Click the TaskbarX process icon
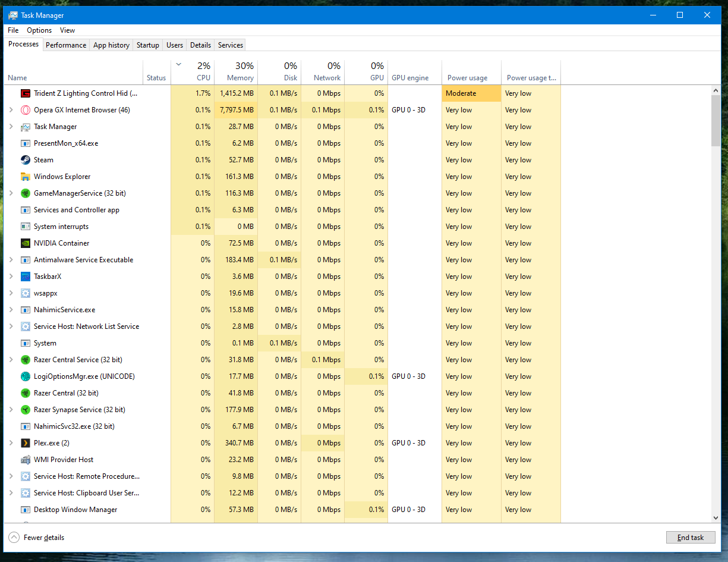The height and width of the screenshot is (562, 728). [x=26, y=277]
